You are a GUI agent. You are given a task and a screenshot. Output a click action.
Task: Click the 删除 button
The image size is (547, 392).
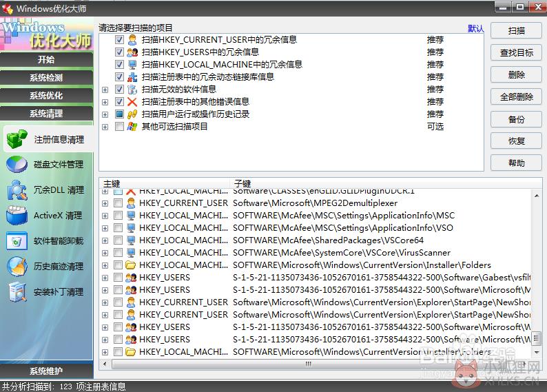click(x=516, y=75)
